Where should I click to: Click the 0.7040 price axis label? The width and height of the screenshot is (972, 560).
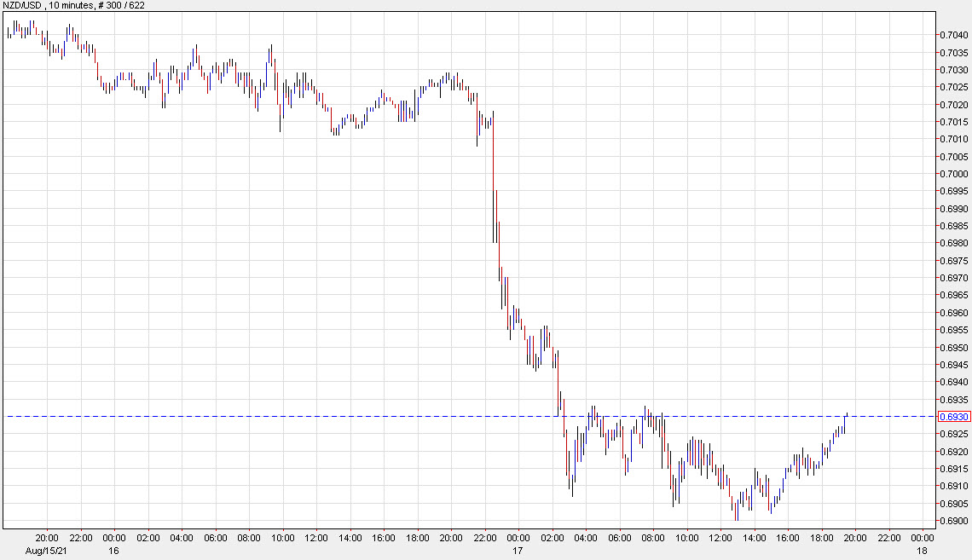(953, 35)
